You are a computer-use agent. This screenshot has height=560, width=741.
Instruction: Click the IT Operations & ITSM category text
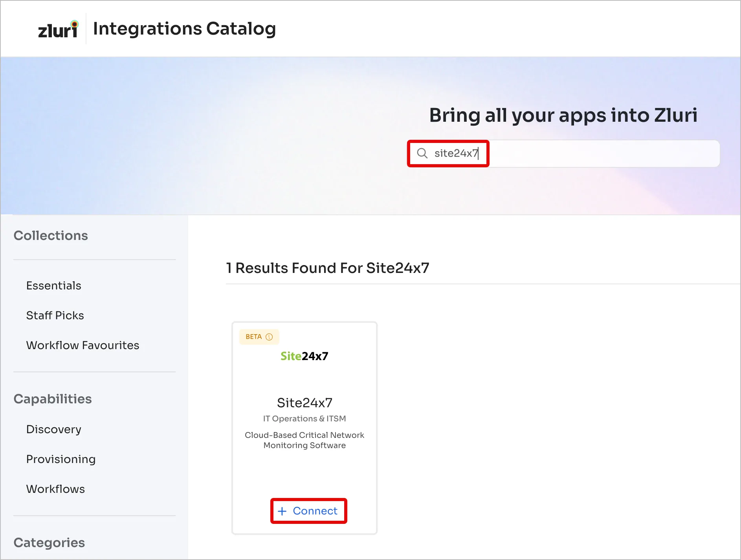pyautogui.click(x=304, y=419)
